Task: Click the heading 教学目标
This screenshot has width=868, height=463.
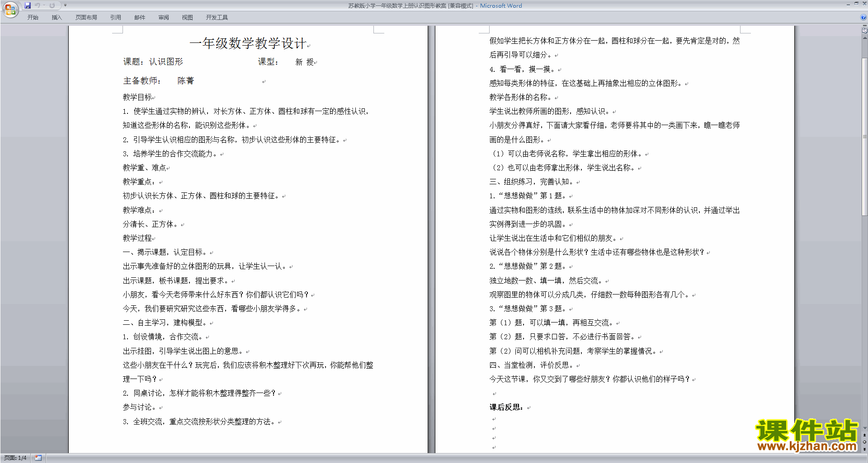Action: [137, 97]
